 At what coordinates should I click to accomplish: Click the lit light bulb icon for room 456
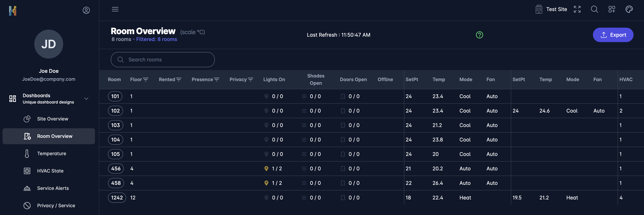tap(266, 168)
